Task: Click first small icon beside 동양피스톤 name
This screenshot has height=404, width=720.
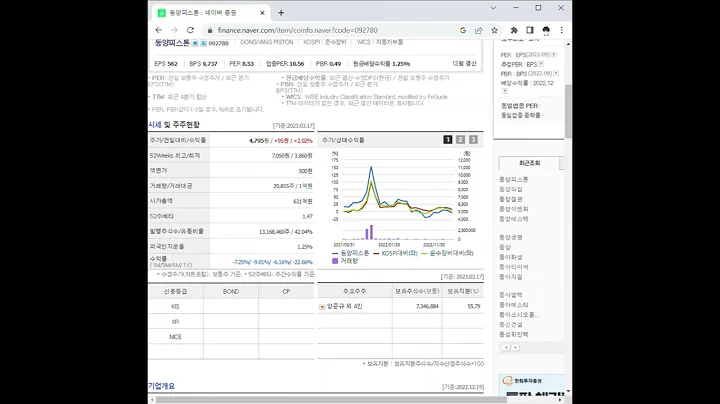Action: click(x=195, y=43)
